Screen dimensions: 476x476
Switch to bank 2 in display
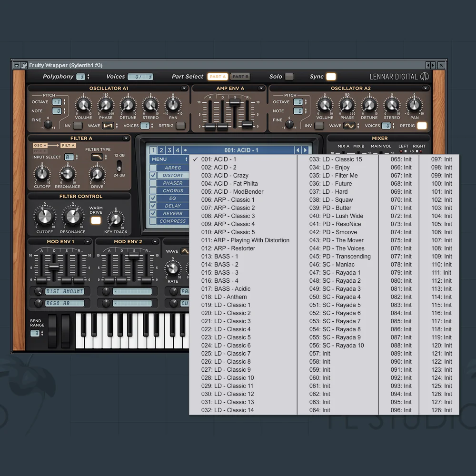[161, 150]
